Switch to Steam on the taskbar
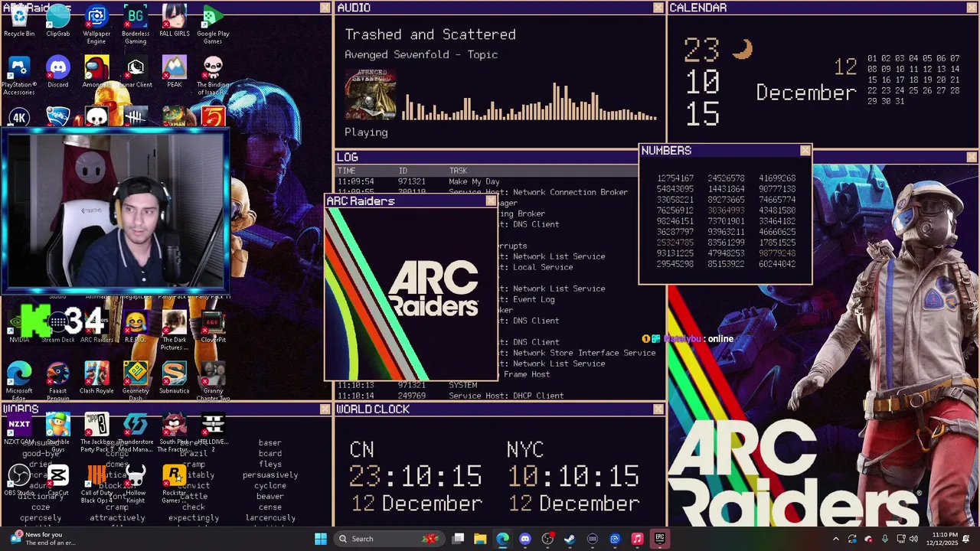980x551 pixels. [570, 539]
